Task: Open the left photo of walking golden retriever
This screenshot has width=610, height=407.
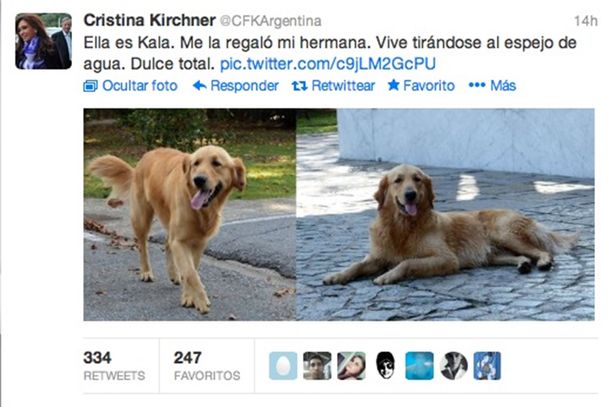Action: tap(190, 214)
